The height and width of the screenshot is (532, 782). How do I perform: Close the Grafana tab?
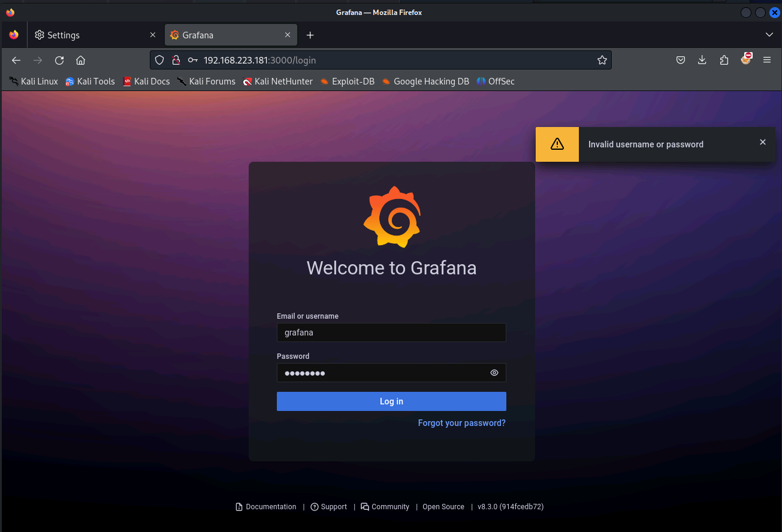point(288,35)
